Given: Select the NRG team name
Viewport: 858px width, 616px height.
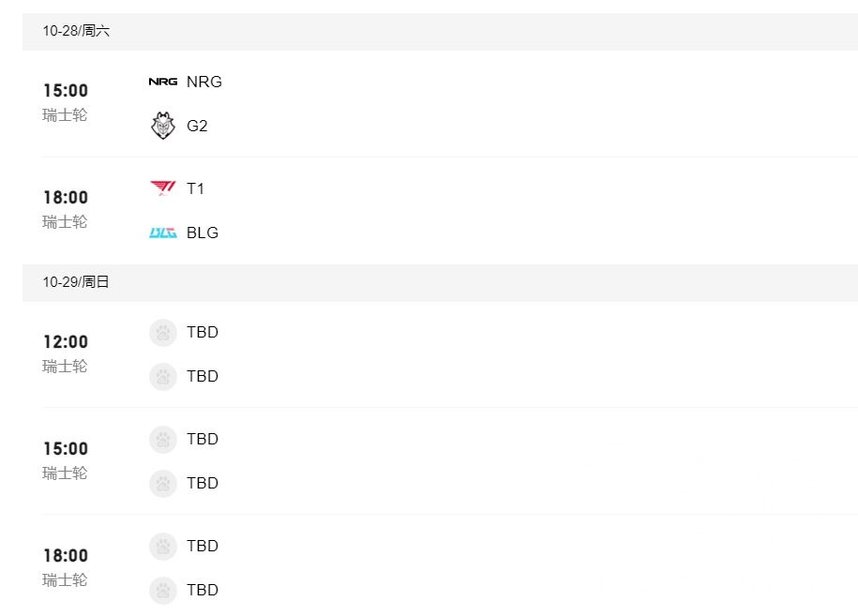Looking at the screenshot, I should [204, 82].
